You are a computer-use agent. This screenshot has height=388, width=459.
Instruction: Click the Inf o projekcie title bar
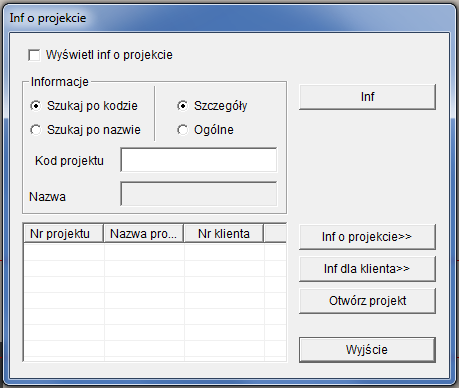click(229, 18)
